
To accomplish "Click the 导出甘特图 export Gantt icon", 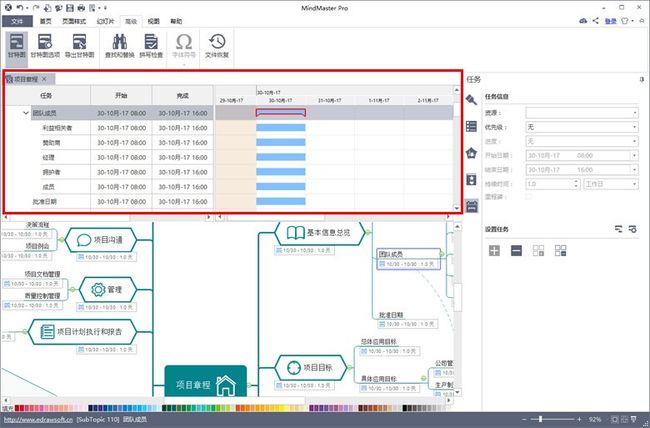I will coord(79,46).
